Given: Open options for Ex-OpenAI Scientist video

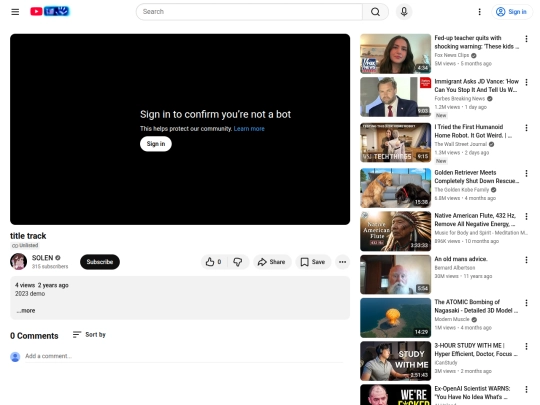Looking at the screenshot, I should (x=526, y=390).
